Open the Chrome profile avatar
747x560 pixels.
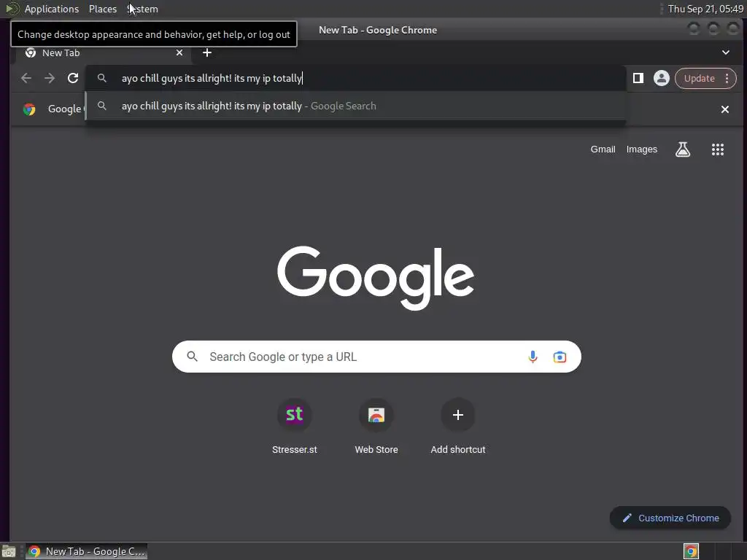[x=661, y=78]
